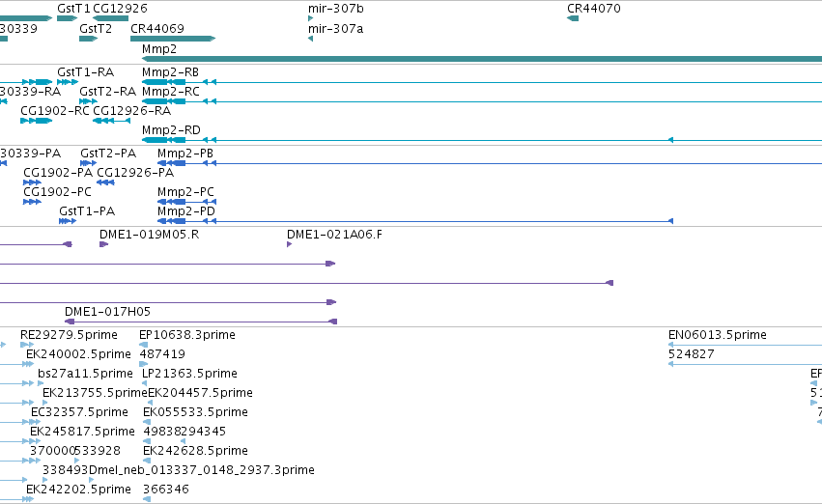Click the EK204457.5prime EST label
The height and width of the screenshot is (504, 822).
point(200,393)
